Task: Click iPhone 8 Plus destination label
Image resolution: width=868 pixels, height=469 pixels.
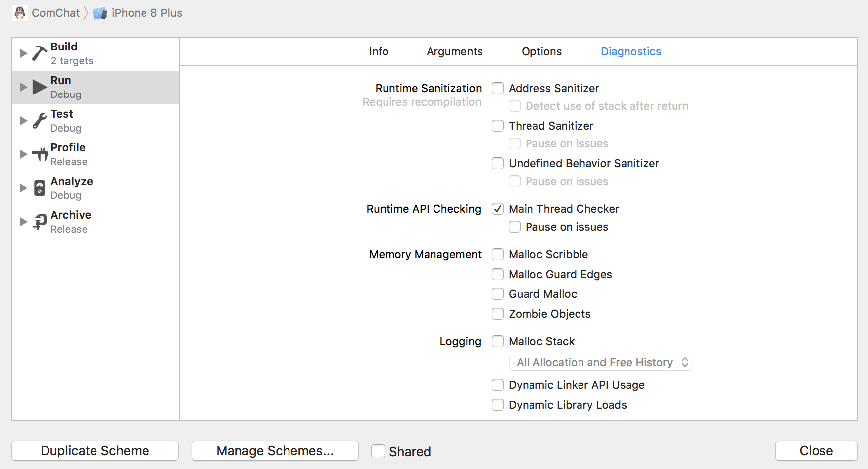Action: coord(146,13)
